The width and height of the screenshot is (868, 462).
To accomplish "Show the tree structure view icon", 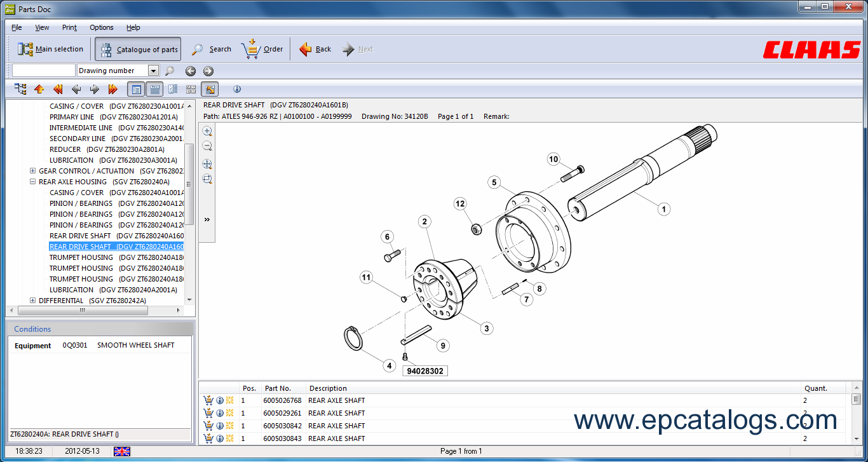I will point(20,89).
